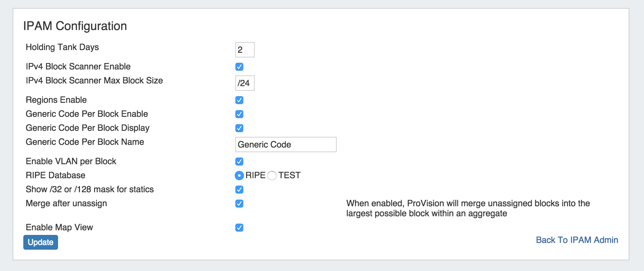Toggle Enable VLAN per Block checkbox
644x271 pixels.
pyautogui.click(x=239, y=162)
